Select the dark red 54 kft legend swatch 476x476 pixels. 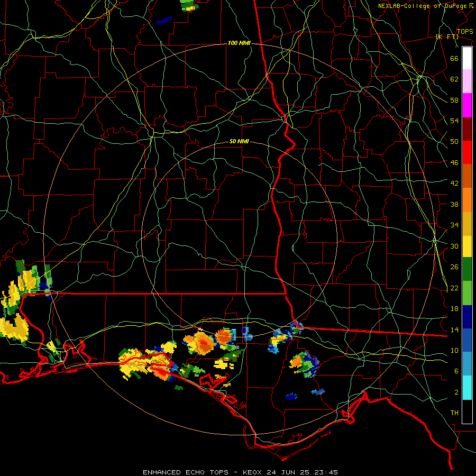467,129
